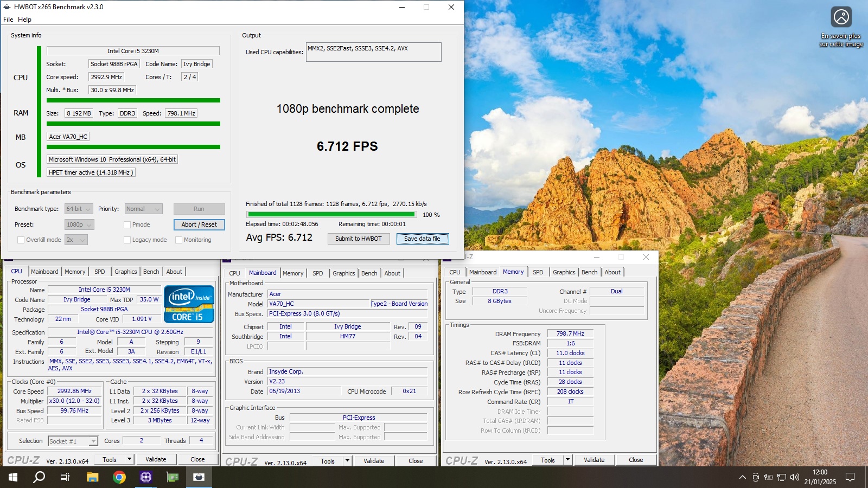Switch to CPU-Z taskbar icon
Image resolution: width=868 pixels, height=488 pixels.
click(146, 477)
